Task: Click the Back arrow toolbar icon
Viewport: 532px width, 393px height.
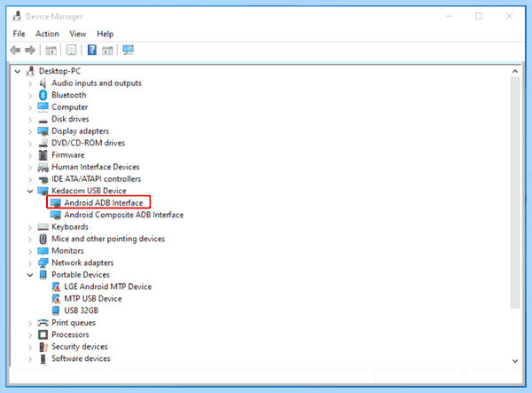Action: coord(15,51)
